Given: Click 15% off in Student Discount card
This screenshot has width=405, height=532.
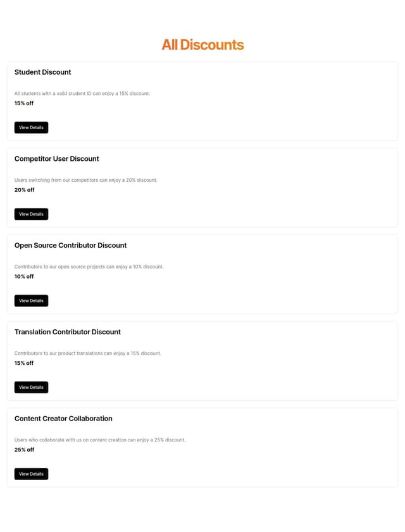Looking at the screenshot, I should pyautogui.click(x=24, y=103).
